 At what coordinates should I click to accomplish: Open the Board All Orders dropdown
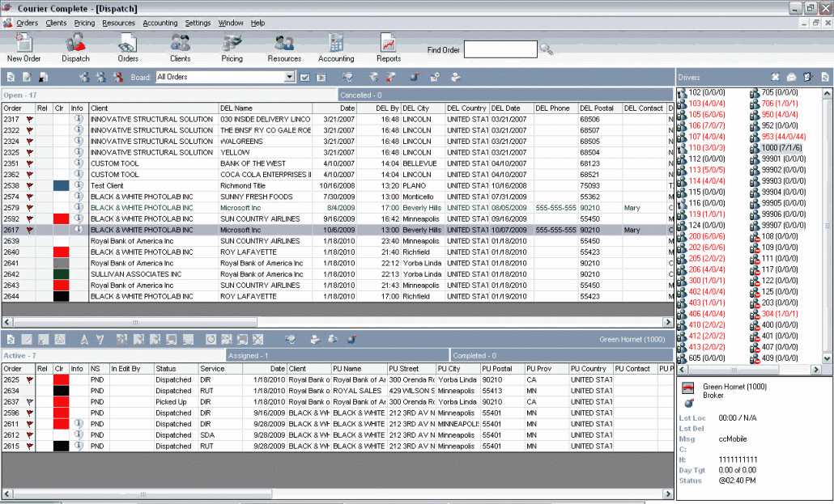(x=290, y=77)
